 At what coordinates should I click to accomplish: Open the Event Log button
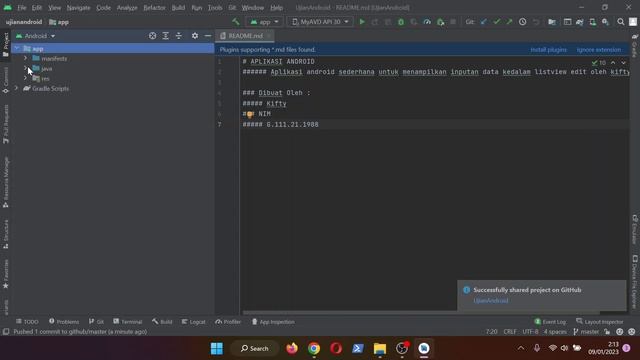[550, 322]
